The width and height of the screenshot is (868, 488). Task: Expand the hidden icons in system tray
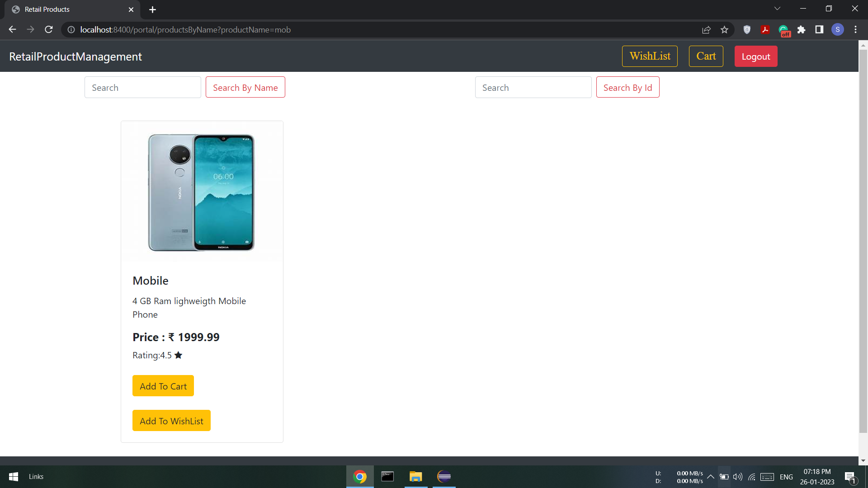tap(710, 476)
